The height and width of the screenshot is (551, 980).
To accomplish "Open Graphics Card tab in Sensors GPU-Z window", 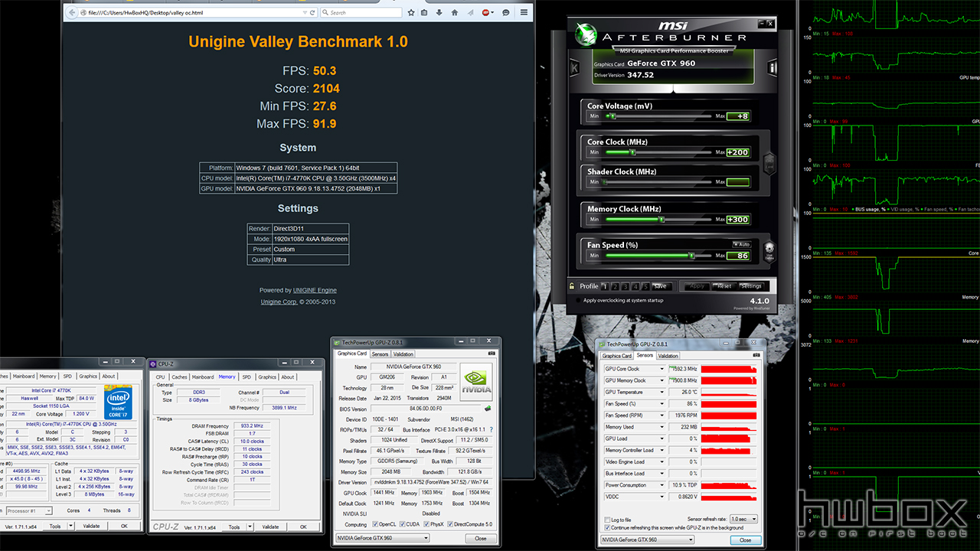I will [617, 356].
